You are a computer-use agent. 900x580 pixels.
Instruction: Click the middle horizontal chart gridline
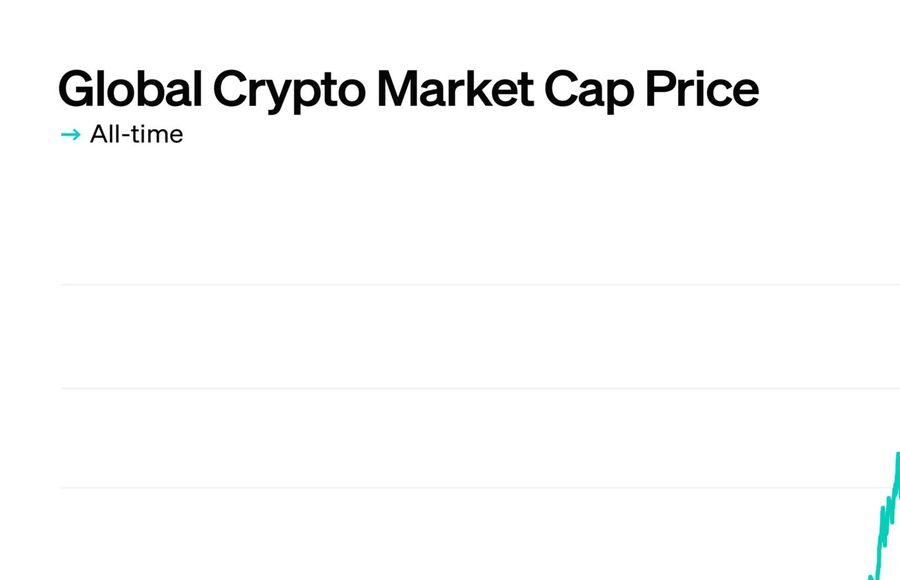(480, 388)
